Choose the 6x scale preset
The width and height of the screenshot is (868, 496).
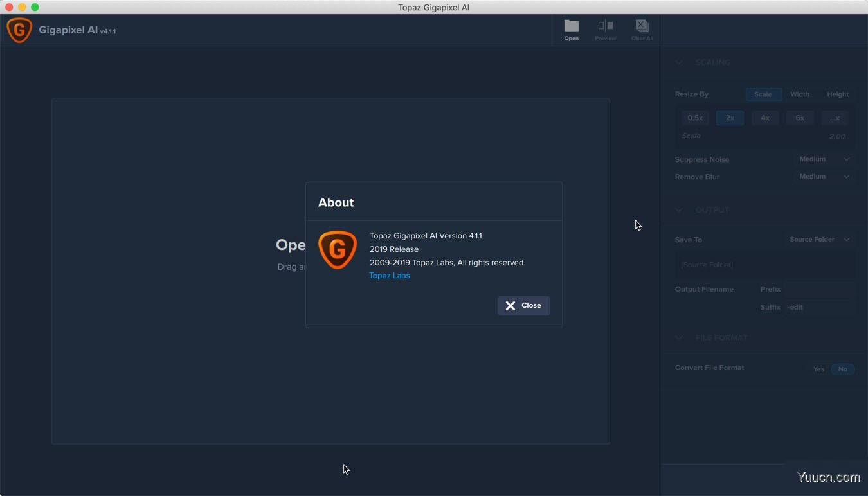[800, 118]
